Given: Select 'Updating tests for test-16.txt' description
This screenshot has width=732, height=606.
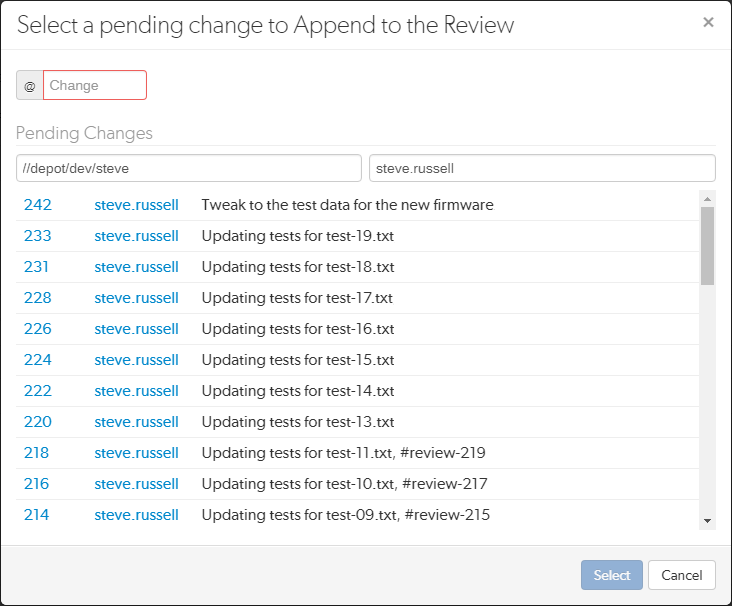Looking at the screenshot, I should (x=298, y=329).
